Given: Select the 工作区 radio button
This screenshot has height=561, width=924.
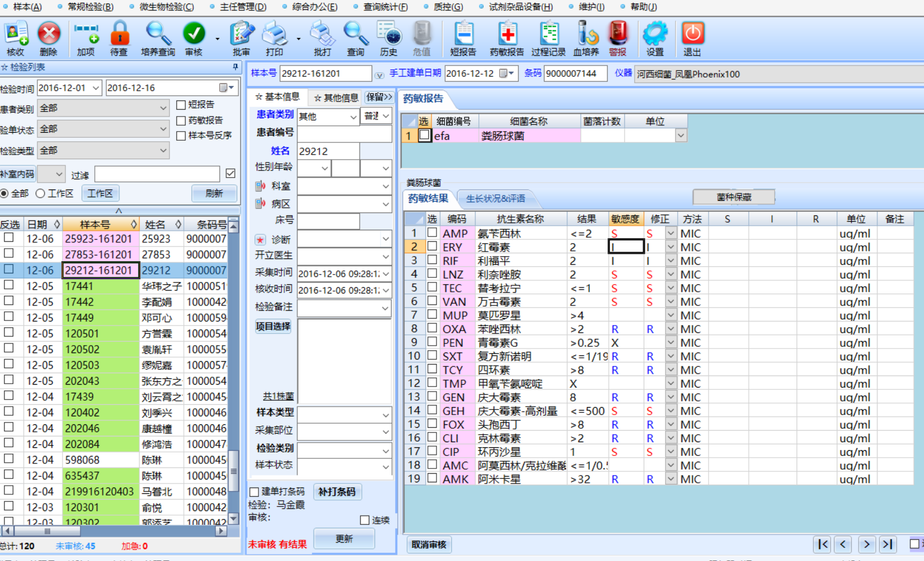Looking at the screenshot, I should [40, 194].
